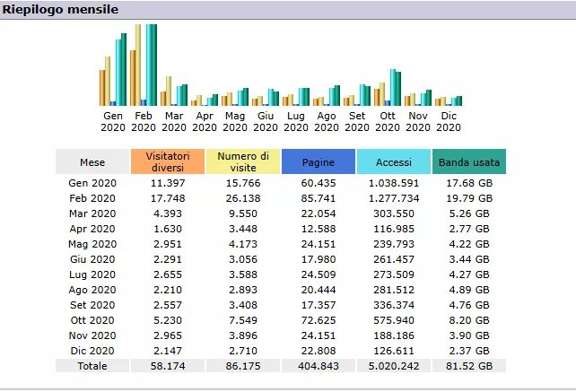This screenshot has height=392, width=576.
Task: Select the Gen 2020 label under the chart
Action: click(x=113, y=121)
